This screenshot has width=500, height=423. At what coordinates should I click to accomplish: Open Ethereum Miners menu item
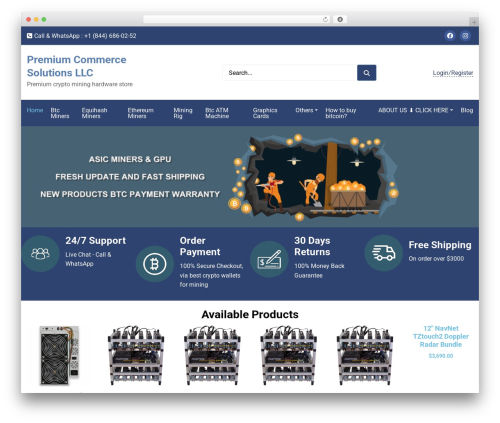pyautogui.click(x=141, y=113)
